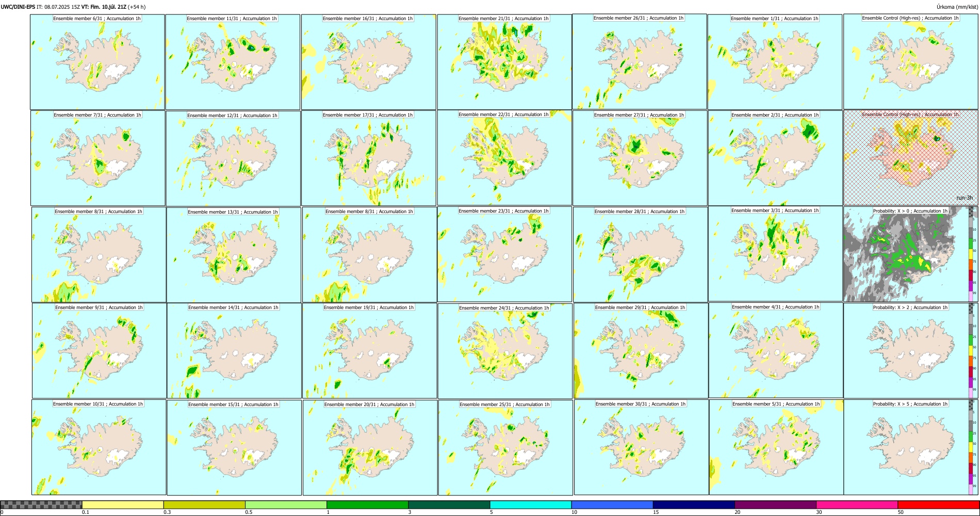Screen dimensions: 980x516
Task: Select the Ensemble member 12/31 map panel
Action: (x=233, y=158)
